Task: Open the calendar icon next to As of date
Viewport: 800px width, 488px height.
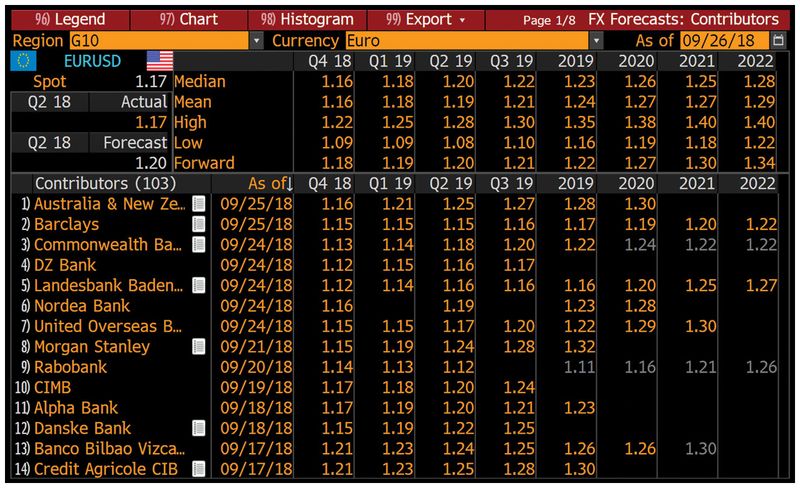Action: (x=778, y=40)
